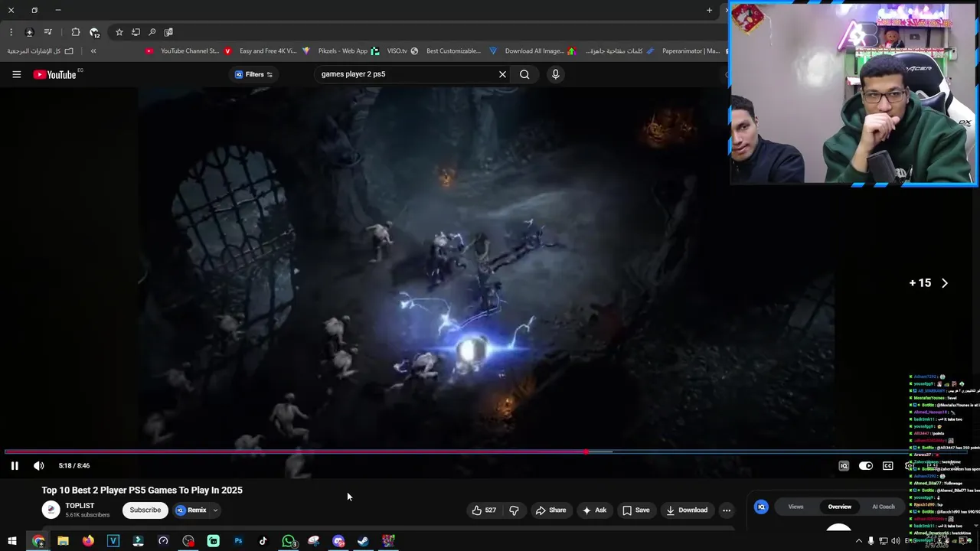Click the browser downloads icon
Viewport: 980px width, 551px height.
tap(29, 32)
